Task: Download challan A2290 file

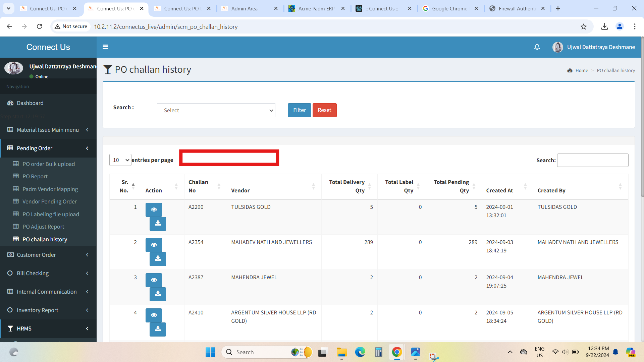Action: [x=158, y=224]
